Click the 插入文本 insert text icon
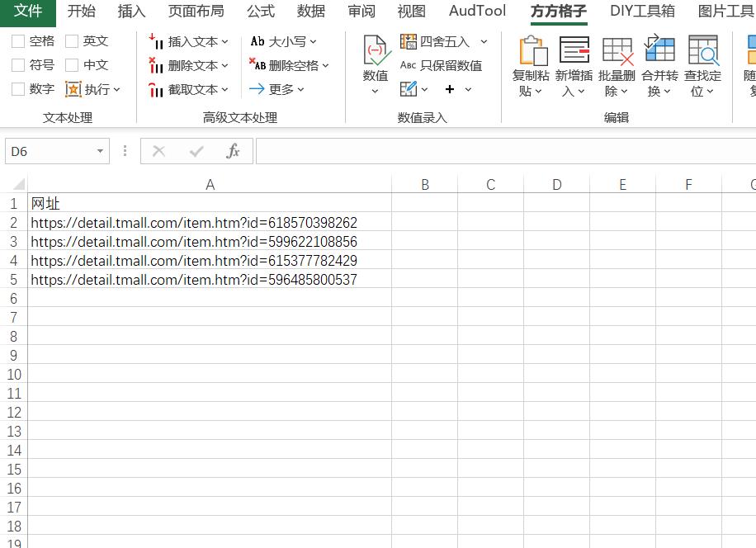The width and height of the screenshot is (756, 548). click(156, 41)
